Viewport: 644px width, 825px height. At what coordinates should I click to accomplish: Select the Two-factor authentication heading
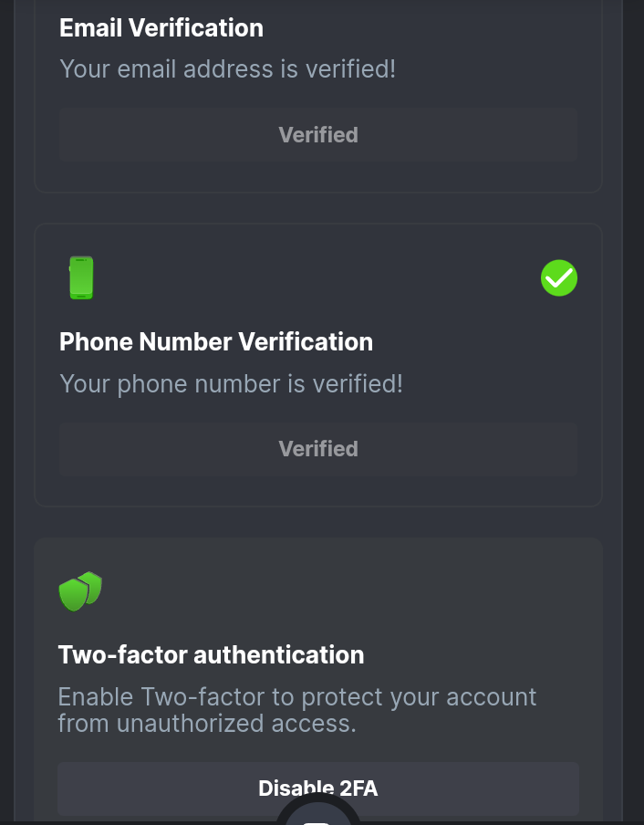[211, 654]
